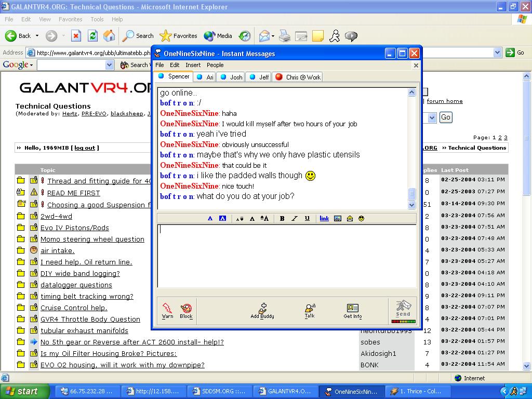The height and width of the screenshot is (399, 532).
Task: Open the "READ ME FIRST" forum thread
Action: coord(73,193)
